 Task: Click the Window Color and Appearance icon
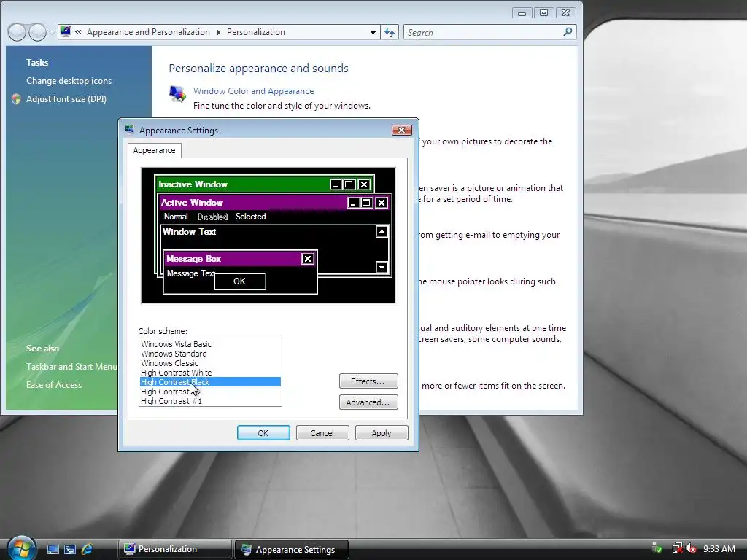178,94
